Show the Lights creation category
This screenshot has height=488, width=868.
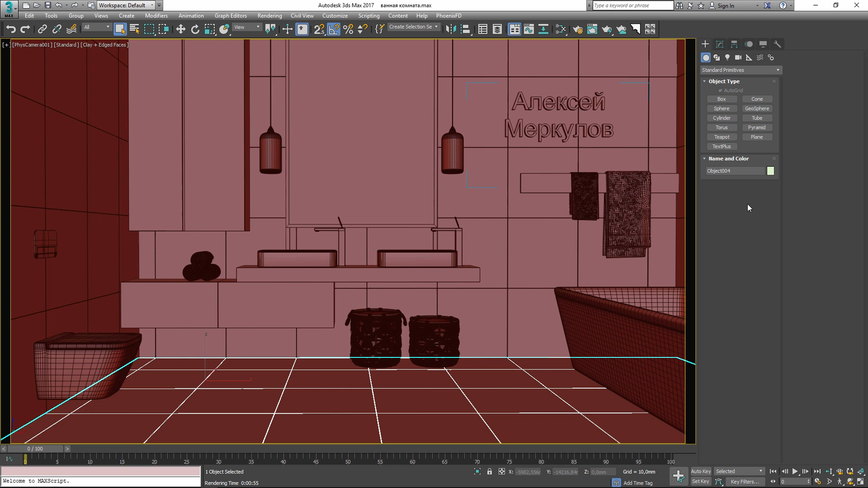click(727, 58)
